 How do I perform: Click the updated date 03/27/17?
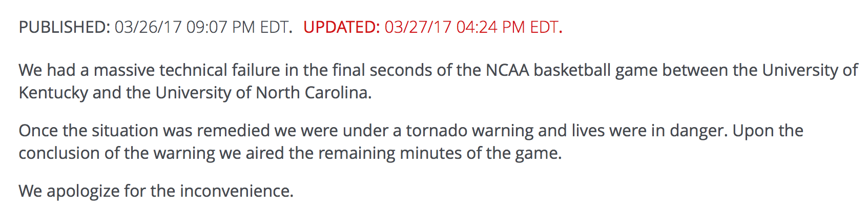click(x=418, y=27)
